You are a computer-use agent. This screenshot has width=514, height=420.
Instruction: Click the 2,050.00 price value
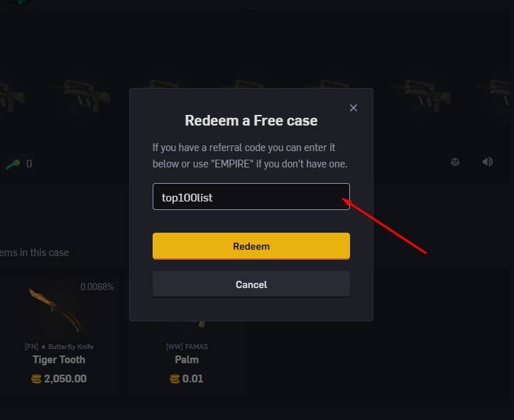pos(65,379)
